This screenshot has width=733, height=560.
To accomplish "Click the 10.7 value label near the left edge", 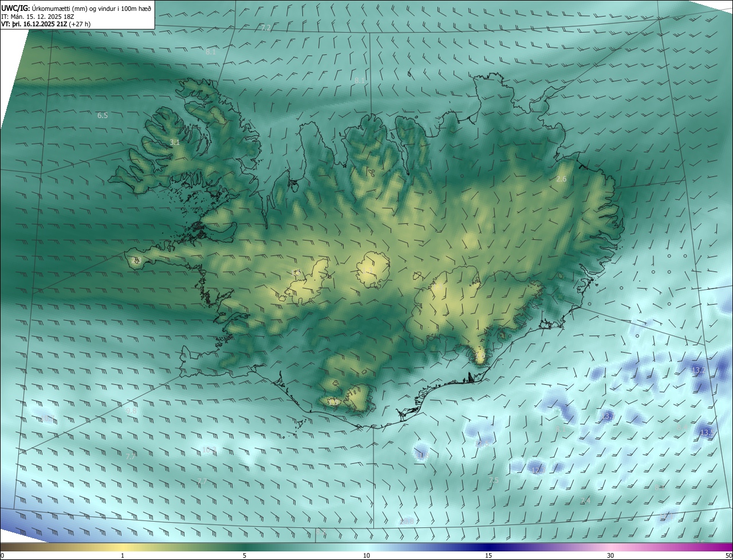I will [x=47, y=417].
